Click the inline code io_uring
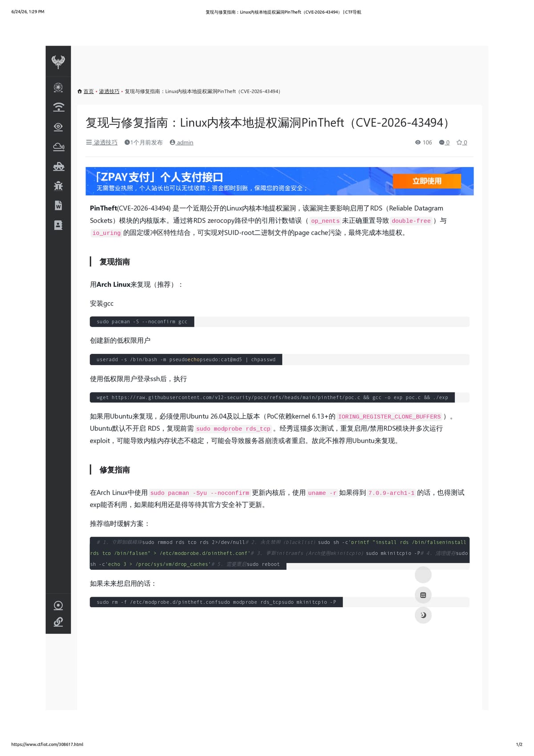Image resolution: width=534 pixels, height=756 pixels. 106,233
